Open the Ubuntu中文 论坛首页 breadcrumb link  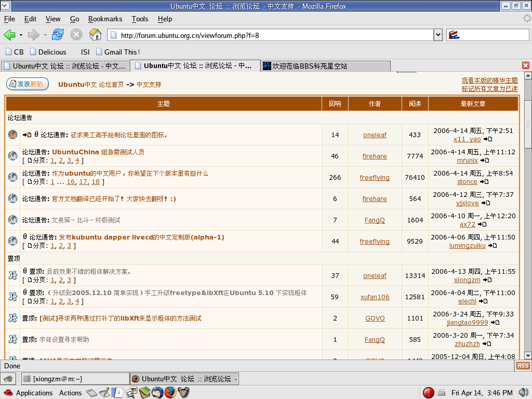[91, 85]
